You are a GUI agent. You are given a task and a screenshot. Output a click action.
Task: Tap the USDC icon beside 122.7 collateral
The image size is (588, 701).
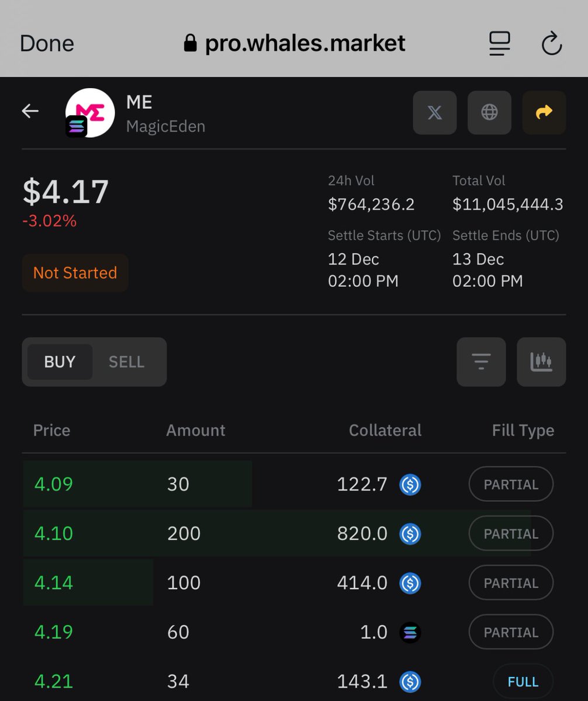pyautogui.click(x=410, y=485)
